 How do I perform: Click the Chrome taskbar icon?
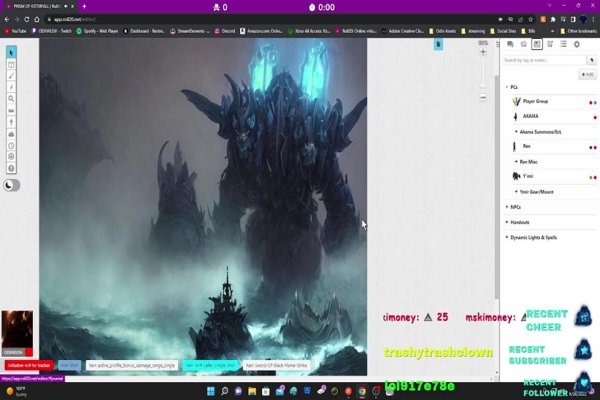[x=362, y=391]
